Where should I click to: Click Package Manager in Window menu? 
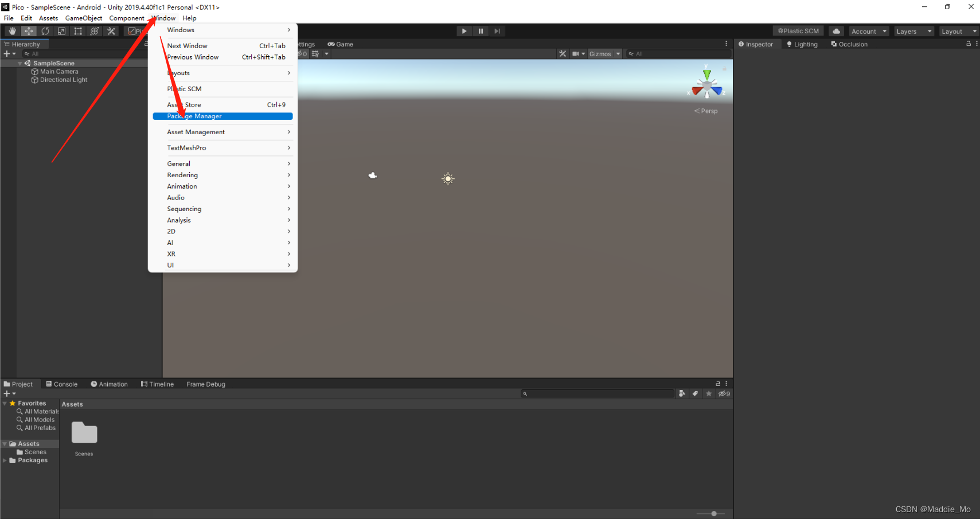[222, 116]
